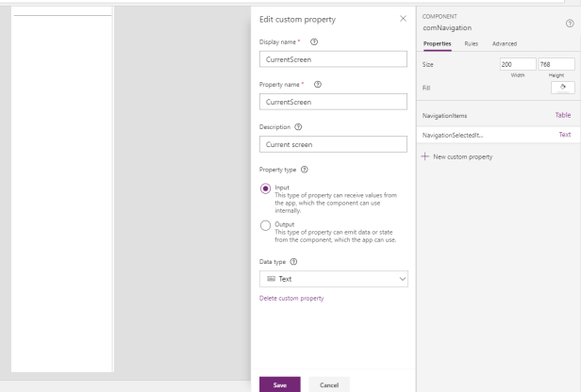Close the Edit custom property panel
This screenshot has height=392, width=581.
pos(403,20)
